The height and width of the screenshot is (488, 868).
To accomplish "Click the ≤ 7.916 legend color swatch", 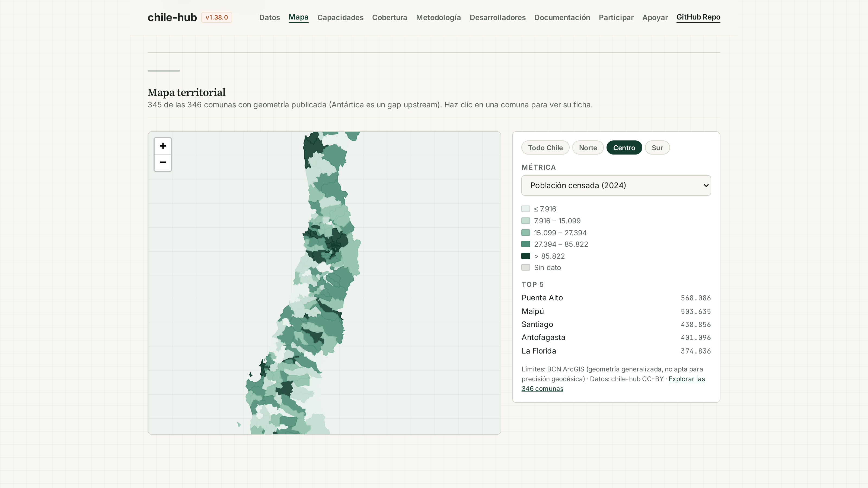I will pos(525,209).
